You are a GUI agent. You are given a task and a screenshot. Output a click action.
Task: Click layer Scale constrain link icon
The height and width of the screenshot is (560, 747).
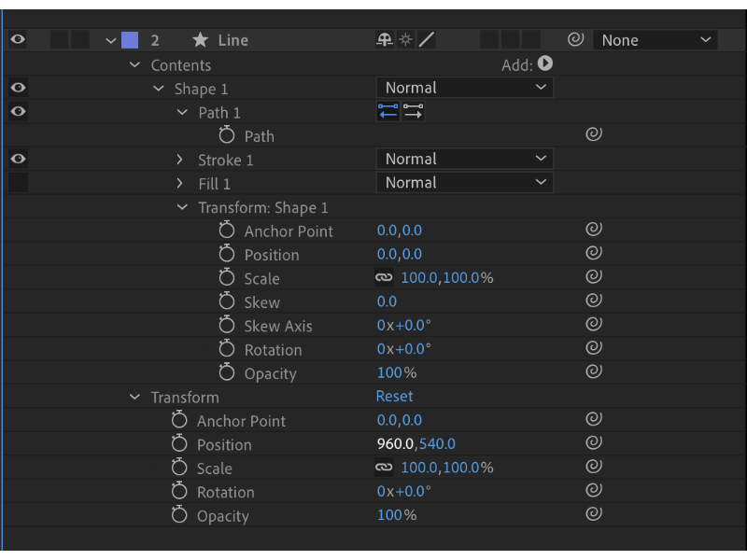pyautogui.click(x=384, y=468)
